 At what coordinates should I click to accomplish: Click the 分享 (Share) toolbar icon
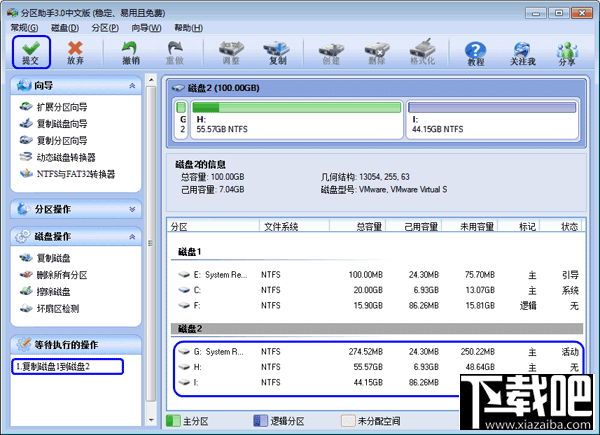pyautogui.click(x=568, y=53)
